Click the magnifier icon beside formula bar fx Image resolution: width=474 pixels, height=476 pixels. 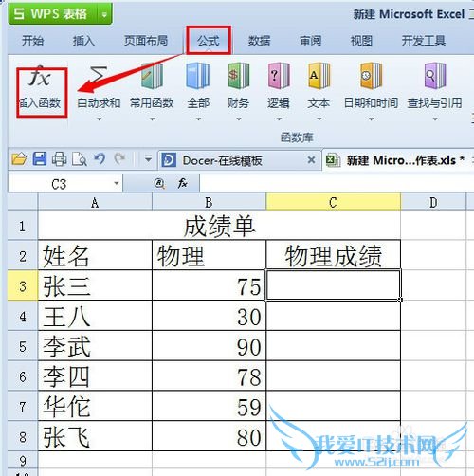tap(159, 183)
